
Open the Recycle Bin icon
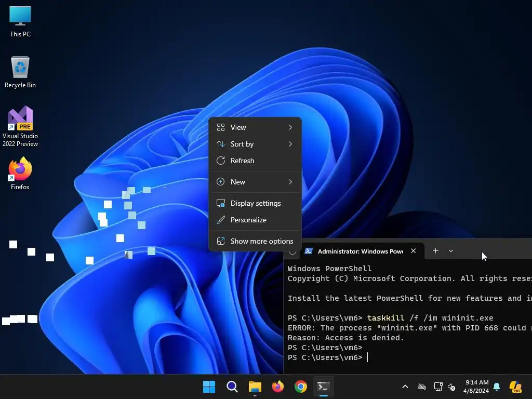coord(20,72)
